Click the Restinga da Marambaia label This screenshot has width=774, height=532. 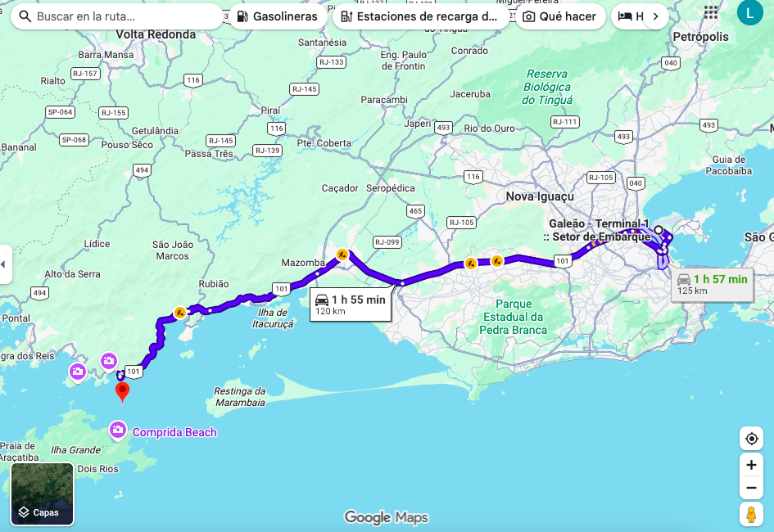[x=240, y=397]
